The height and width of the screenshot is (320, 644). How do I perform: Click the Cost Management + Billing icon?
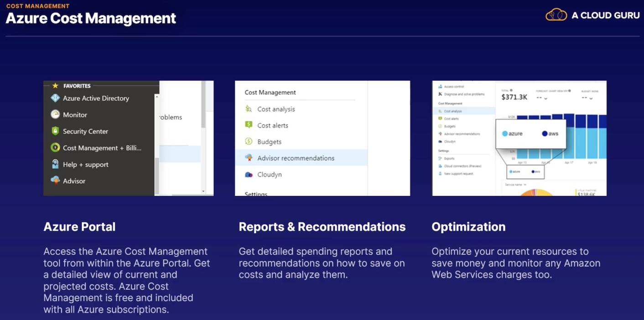point(55,148)
